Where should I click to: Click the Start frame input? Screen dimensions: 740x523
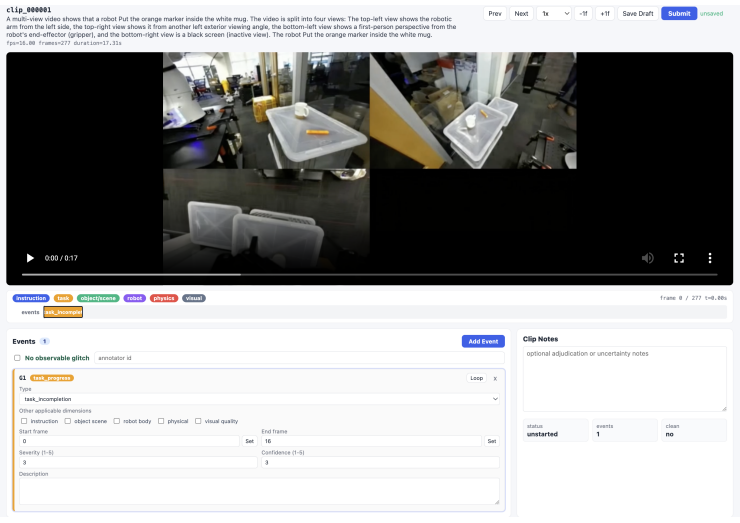click(x=129, y=441)
